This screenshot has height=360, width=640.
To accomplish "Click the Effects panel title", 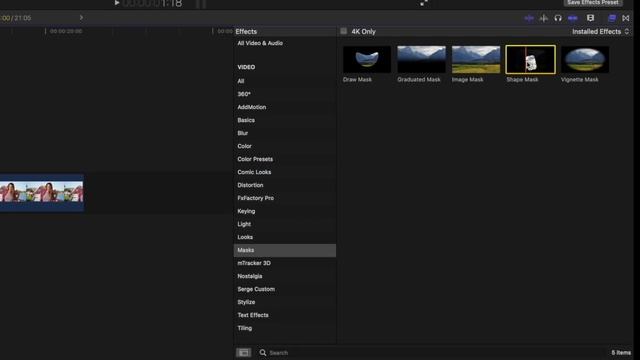I will click(x=246, y=31).
